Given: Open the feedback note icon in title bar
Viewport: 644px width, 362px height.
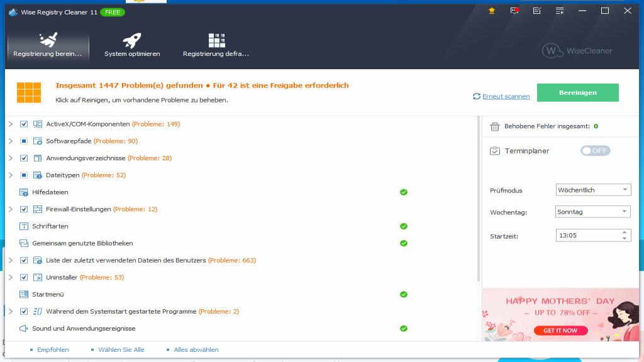Looking at the screenshot, I should pos(536,11).
